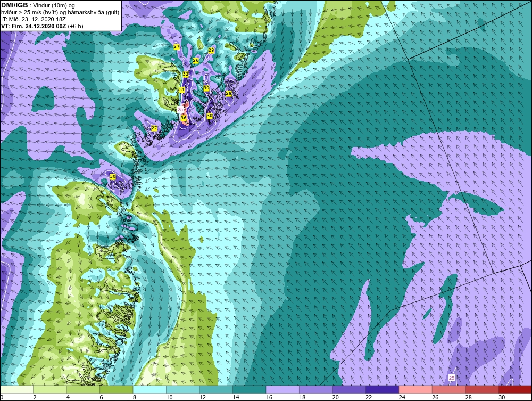Pick the 24–26 m/s light pink scale swatch
The image size is (532, 401).
pyautogui.click(x=415, y=389)
